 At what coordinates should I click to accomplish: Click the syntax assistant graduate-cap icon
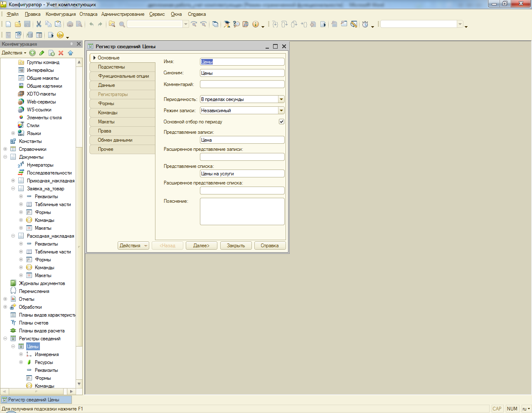pyautogui.click(x=227, y=24)
